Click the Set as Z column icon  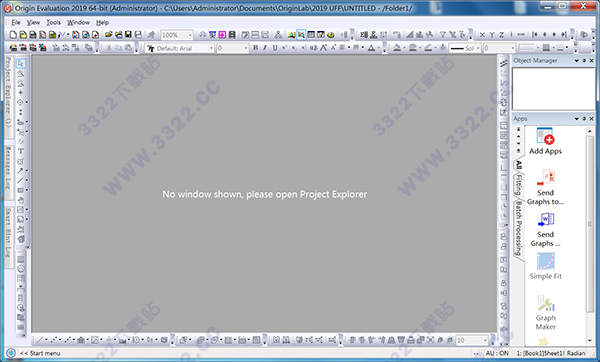pos(501,35)
